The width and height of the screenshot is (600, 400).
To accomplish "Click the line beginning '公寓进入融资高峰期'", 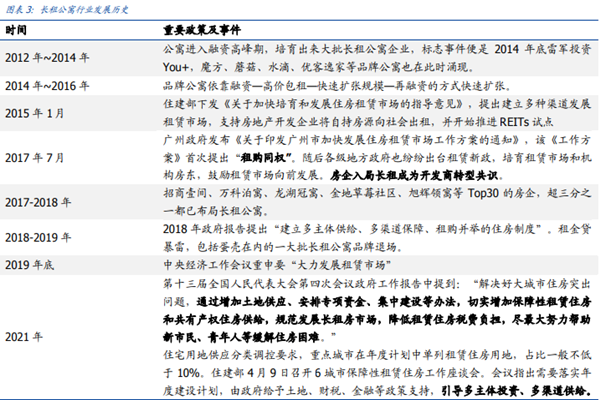I will 377,49.
